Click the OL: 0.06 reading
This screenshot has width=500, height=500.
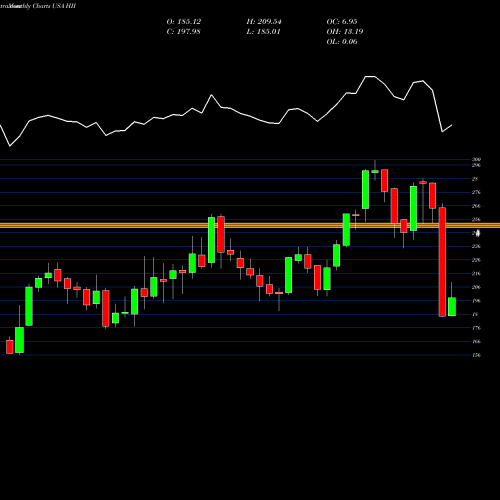click(x=342, y=42)
